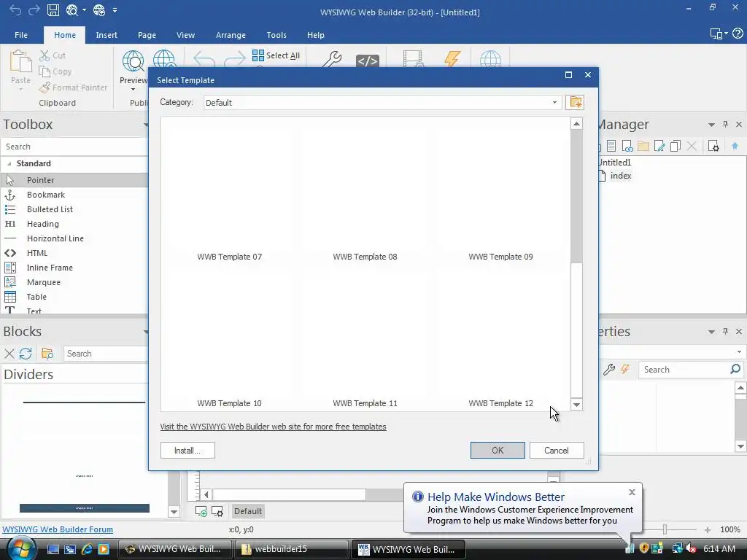Click the Publish globe in the quick access toolbar
The height and width of the screenshot is (560, 747).
99,10
